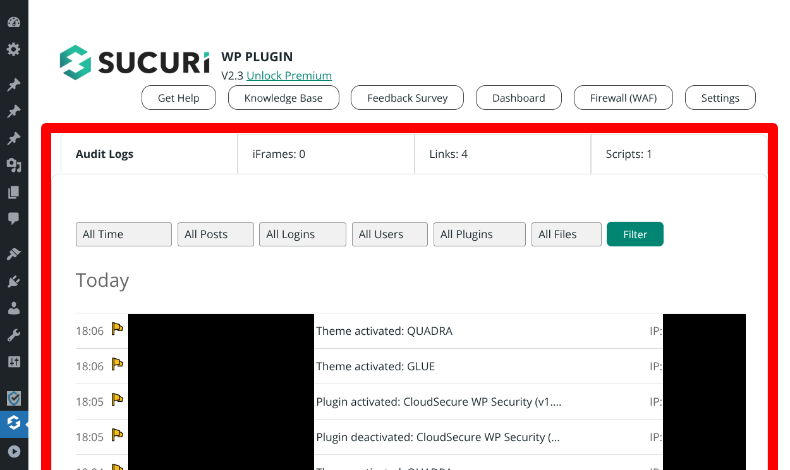Switch to the Scripts: 1 tab
790x470 pixels.
(x=679, y=154)
